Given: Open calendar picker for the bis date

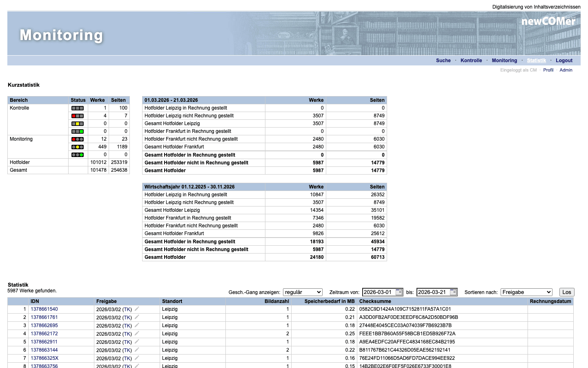Looking at the screenshot, I should [x=453, y=292].
